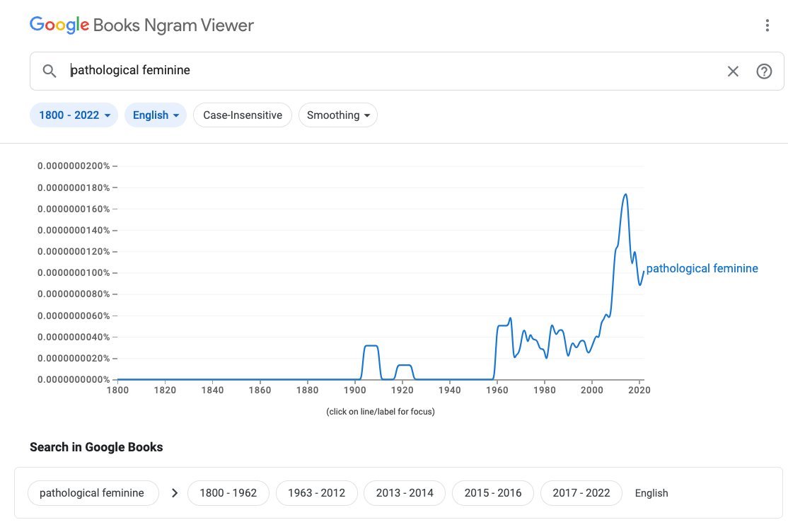Click the chevron arrow after pathological feminine chip
788x532 pixels.
[x=175, y=493]
